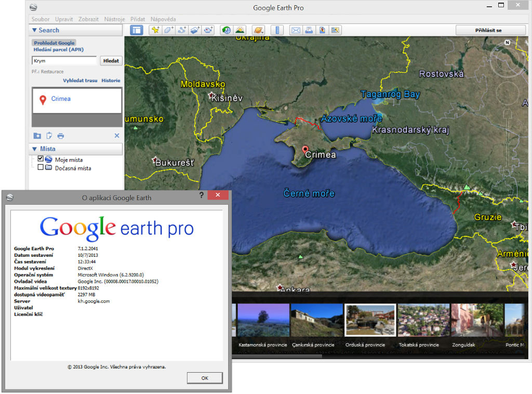Open Orduská provincie photo thumbnail

[370, 320]
